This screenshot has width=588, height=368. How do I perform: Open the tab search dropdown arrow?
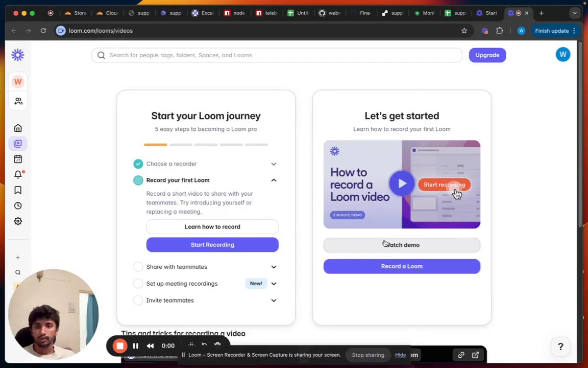coord(575,13)
